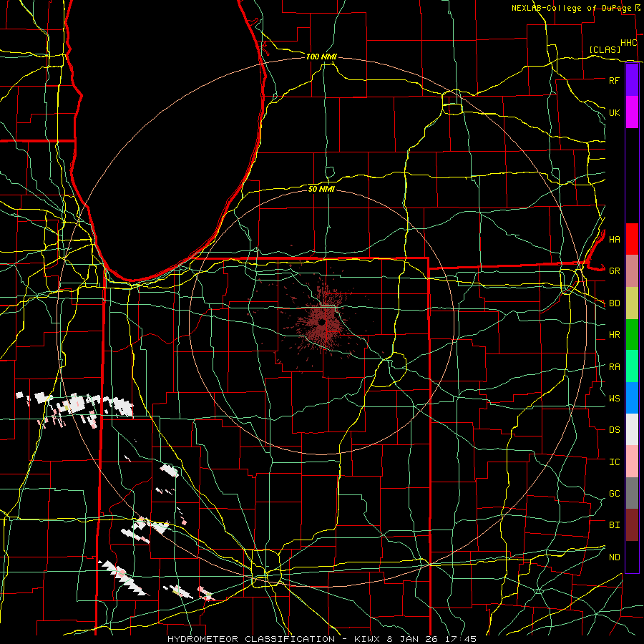Click the brown biological clutter around radar

(x=323, y=324)
